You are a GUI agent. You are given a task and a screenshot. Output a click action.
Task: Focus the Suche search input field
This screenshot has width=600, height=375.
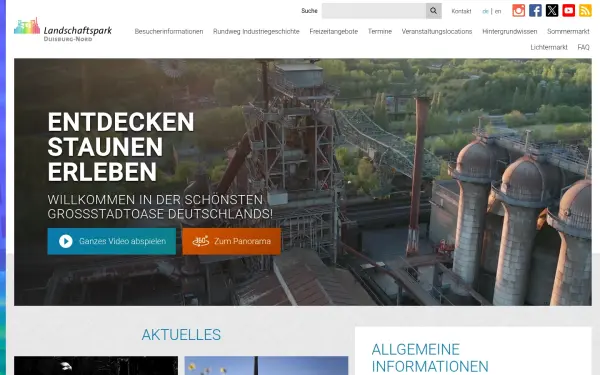pos(374,11)
